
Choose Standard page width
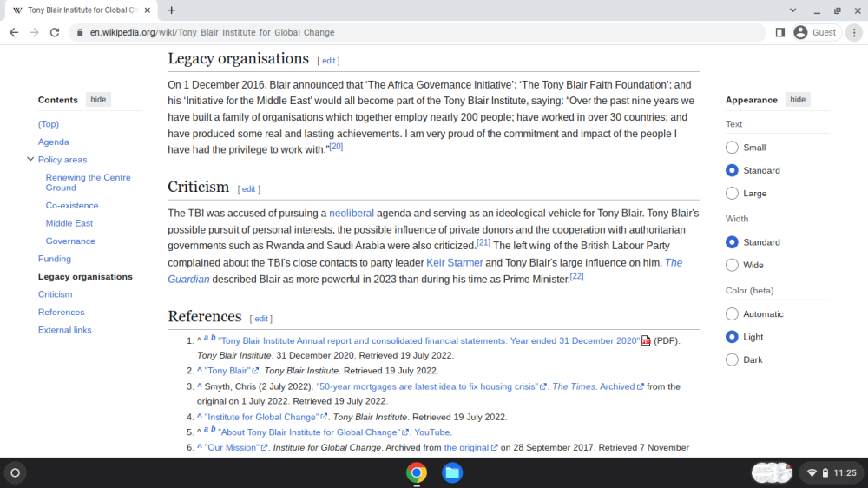pyautogui.click(x=732, y=242)
